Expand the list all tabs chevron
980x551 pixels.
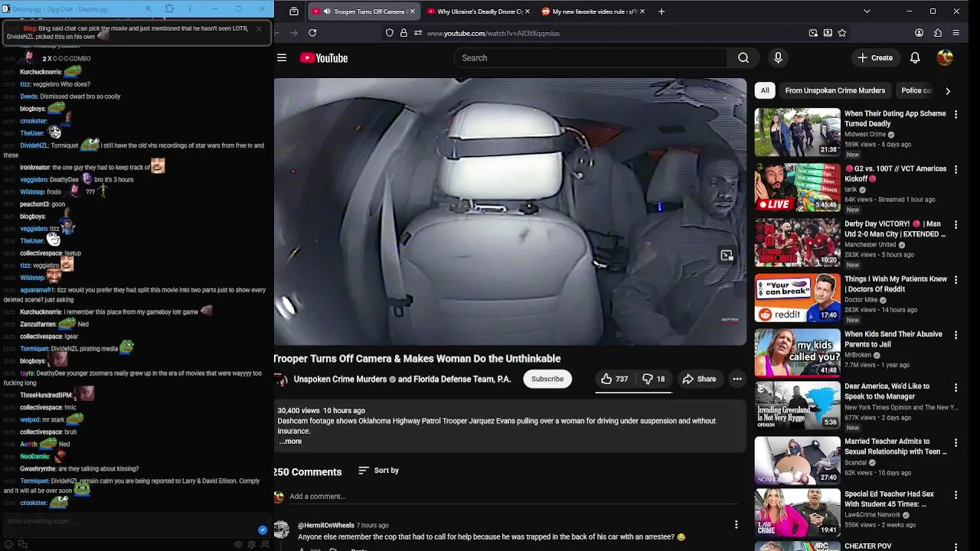(867, 11)
